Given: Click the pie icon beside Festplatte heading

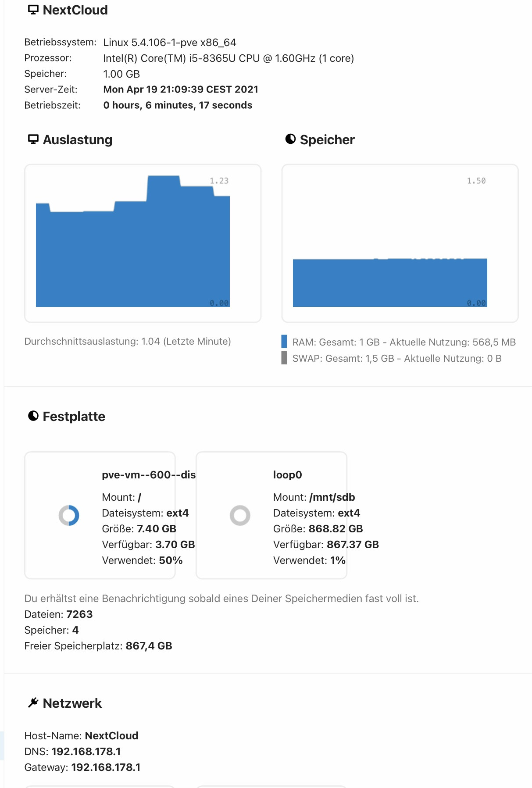Looking at the screenshot, I should click(x=33, y=416).
